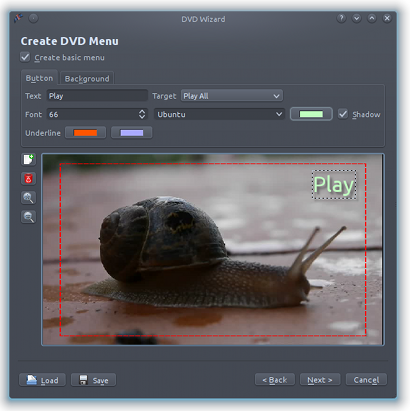Screen dimensions: 410x411
Task: Pick the orange underline color swatch
Action: click(85, 133)
